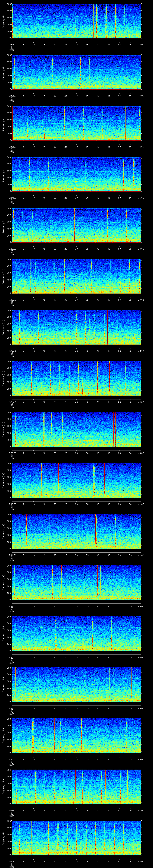Click the '48:00' end-of-axis label
Screen dimensions: 153x868
tap(141, 861)
